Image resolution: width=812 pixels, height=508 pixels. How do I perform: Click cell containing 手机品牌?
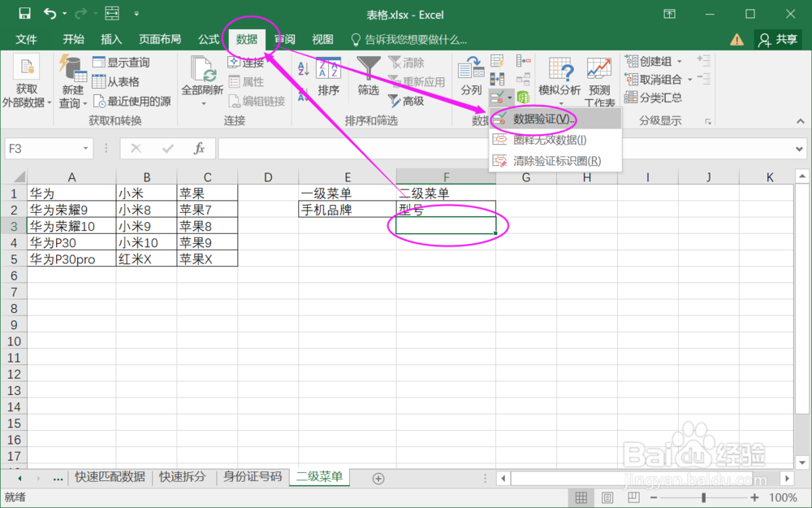click(x=347, y=210)
